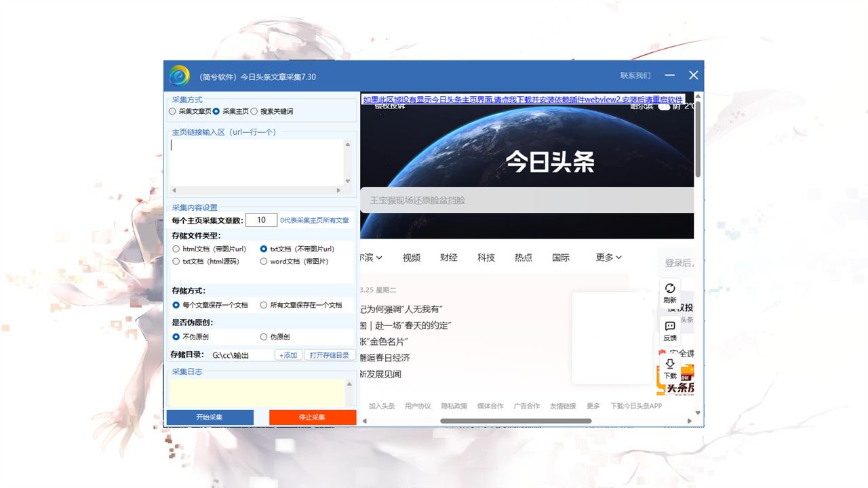The width and height of the screenshot is (868, 488).
Task: Click the app logo in title bar
Action: [179, 76]
